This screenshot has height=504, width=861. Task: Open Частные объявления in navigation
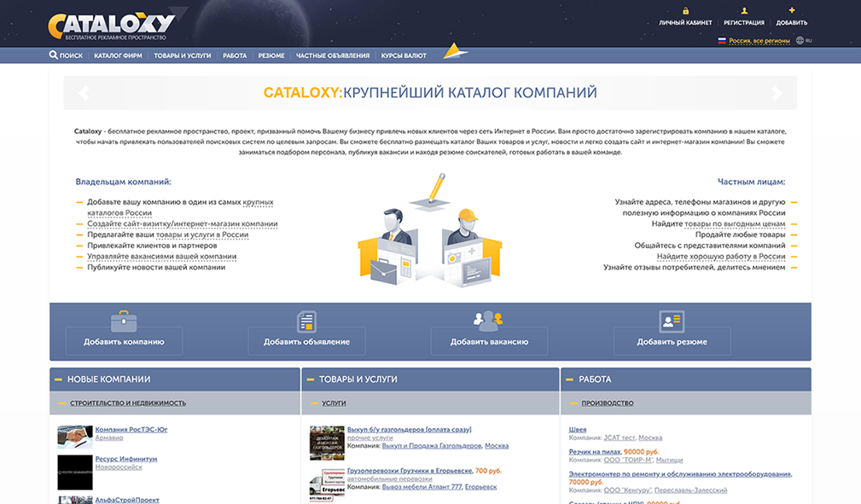(x=333, y=55)
